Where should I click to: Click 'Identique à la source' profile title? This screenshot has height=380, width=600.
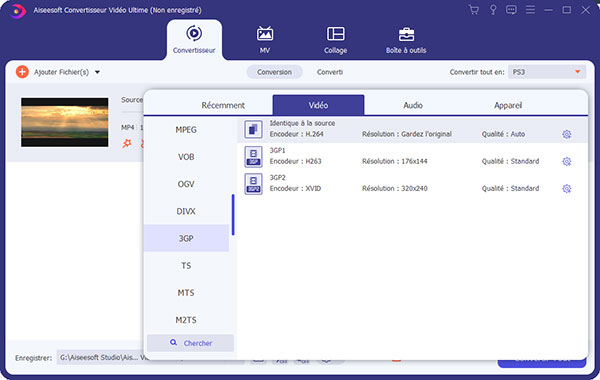pos(302,123)
